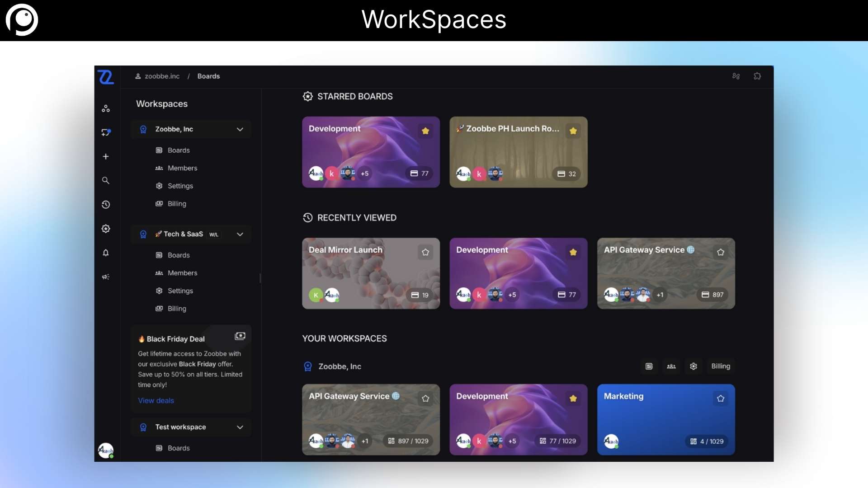The width and height of the screenshot is (868, 488).
Task: Open search from the left sidebar
Action: point(106,181)
